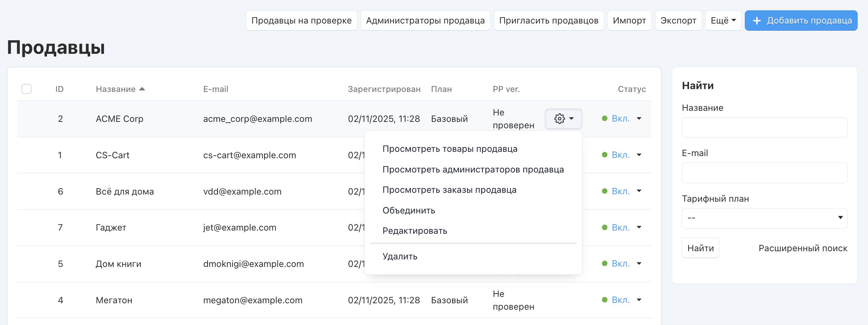This screenshot has width=868, height=325.
Task: Click green status dot for CS-Cart
Action: (x=605, y=155)
